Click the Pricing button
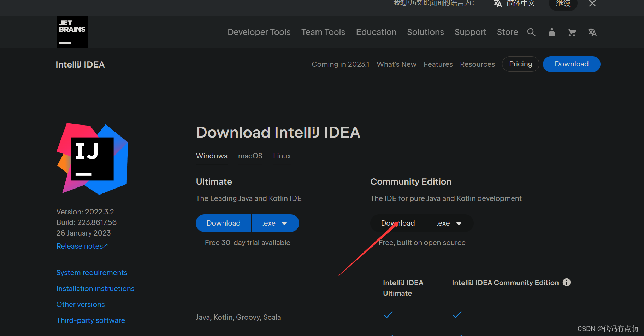 520,64
